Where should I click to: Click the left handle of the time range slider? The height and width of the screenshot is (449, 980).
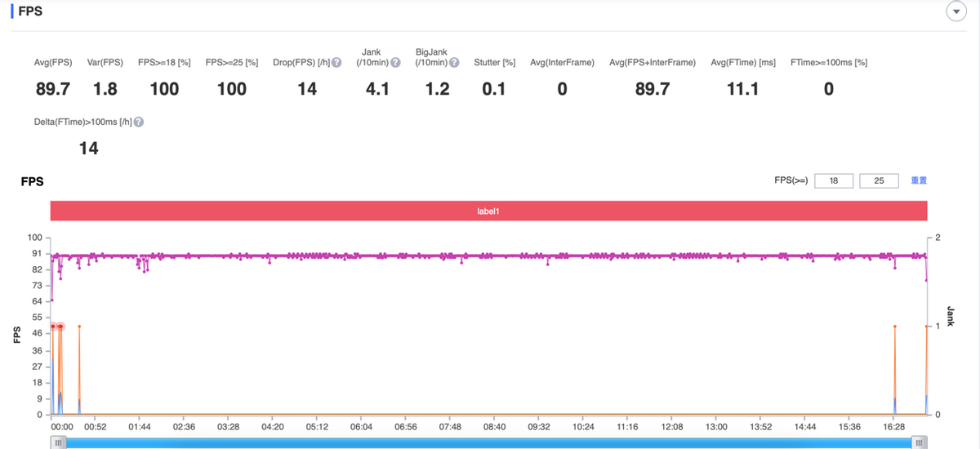coord(58,442)
